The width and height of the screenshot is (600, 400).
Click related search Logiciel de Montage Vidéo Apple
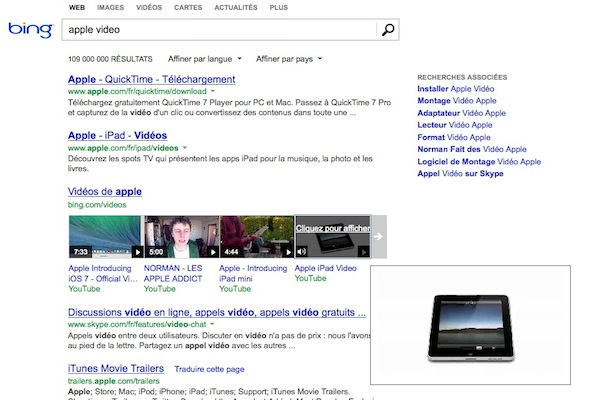(479, 162)
